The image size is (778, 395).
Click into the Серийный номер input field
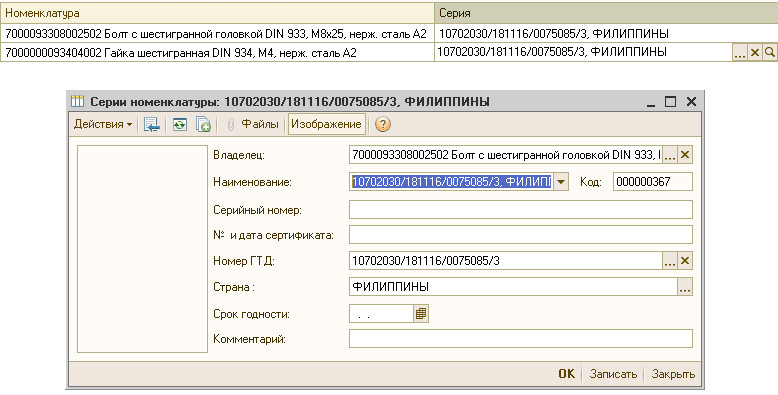[x=520, y=209]
